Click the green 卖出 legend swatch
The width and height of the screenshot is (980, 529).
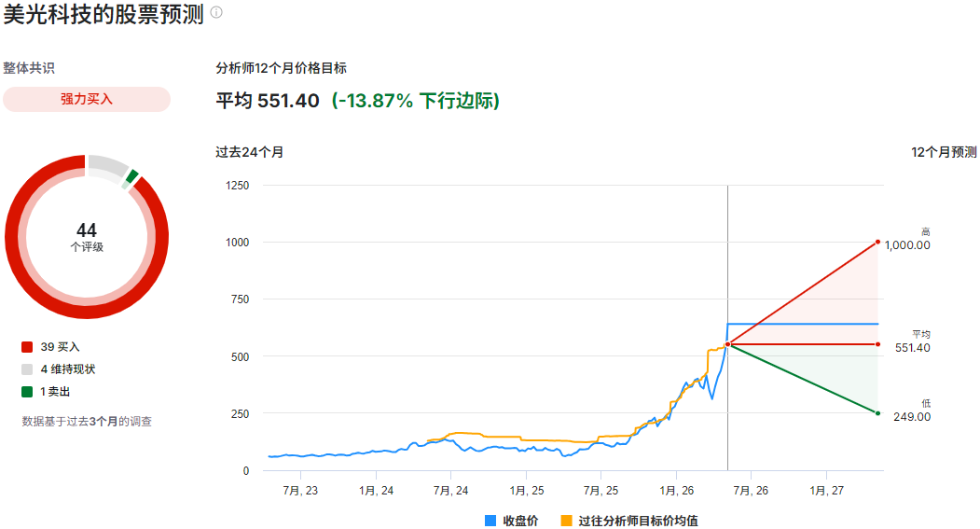[27, 392]
